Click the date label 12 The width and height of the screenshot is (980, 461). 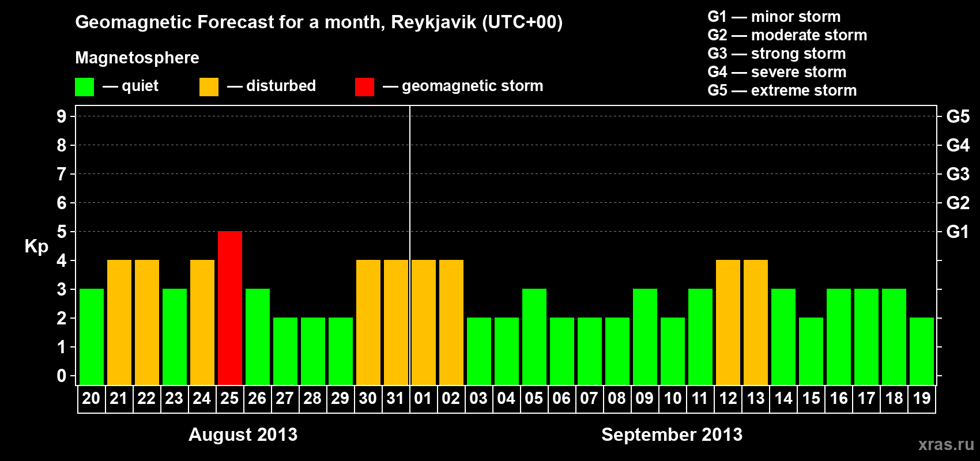click(728, 399)
